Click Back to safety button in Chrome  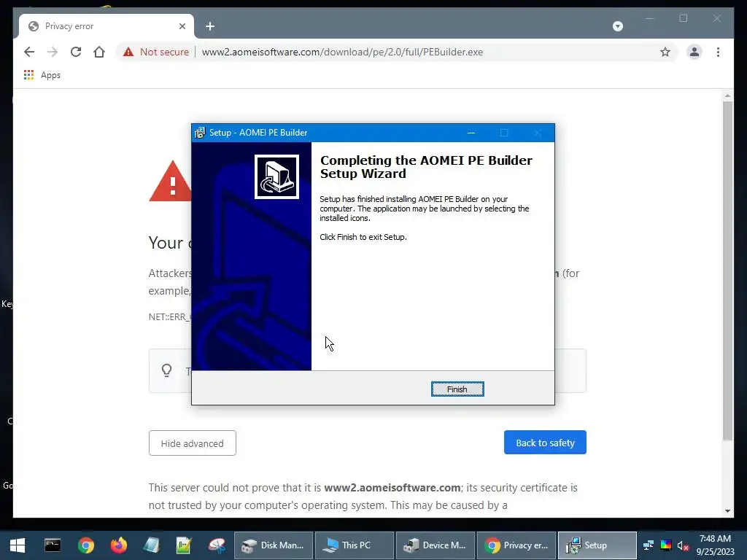(545, 443)
